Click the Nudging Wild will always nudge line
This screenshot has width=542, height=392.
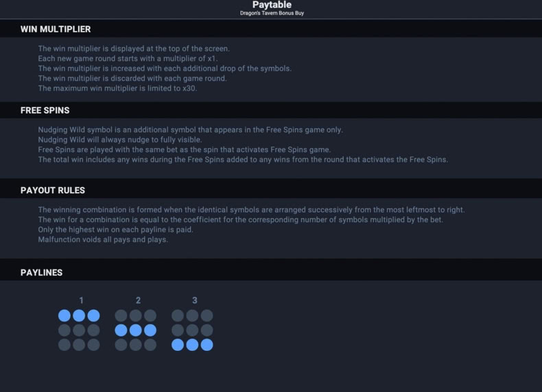coord(120,140)
